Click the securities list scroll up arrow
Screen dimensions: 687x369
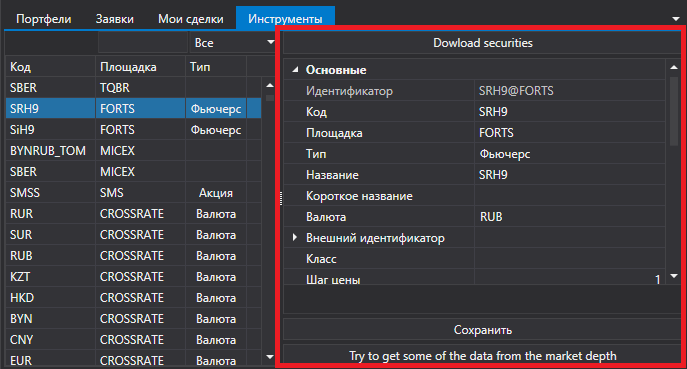(269, 85)
